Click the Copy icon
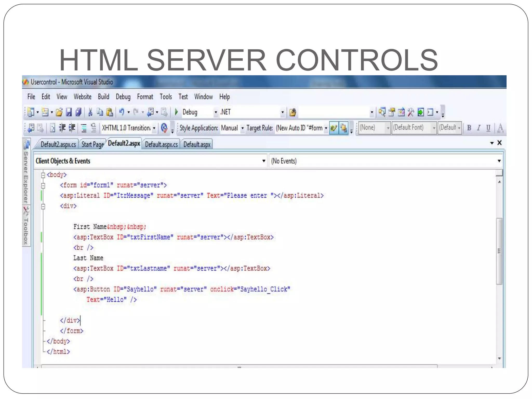Viewport: 532px width, 399px height. 100,112
